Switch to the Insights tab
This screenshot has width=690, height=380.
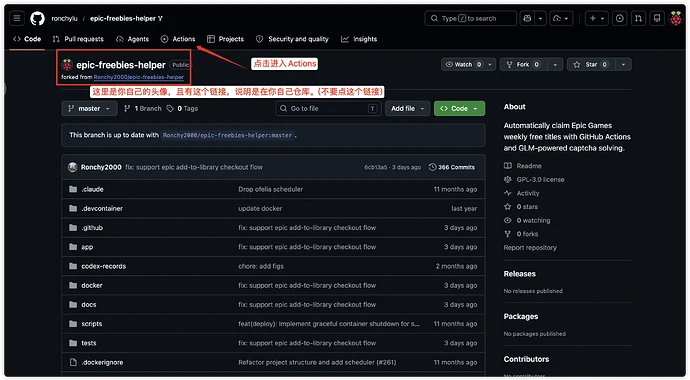point(359,39)
